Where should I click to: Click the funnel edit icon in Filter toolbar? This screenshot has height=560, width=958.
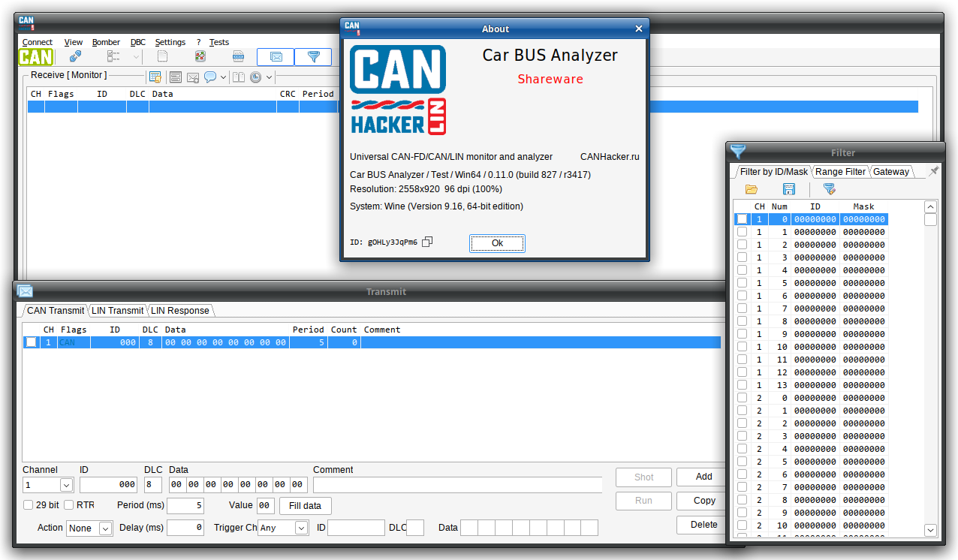tap(829, 189)
